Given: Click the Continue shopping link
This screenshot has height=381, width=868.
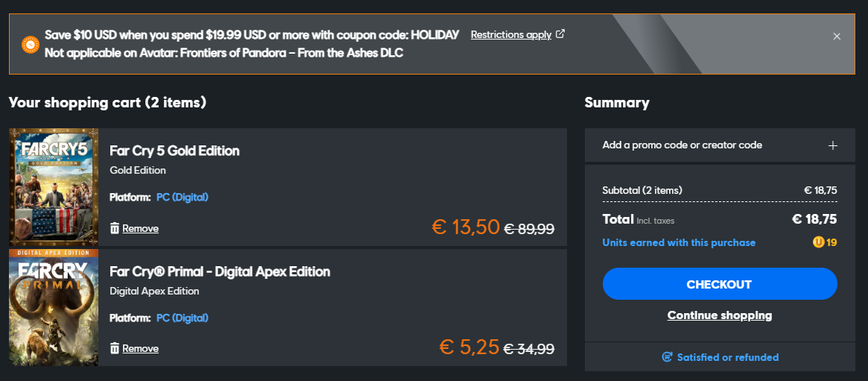Looking at the screenshot, I should tap(720, 315).
